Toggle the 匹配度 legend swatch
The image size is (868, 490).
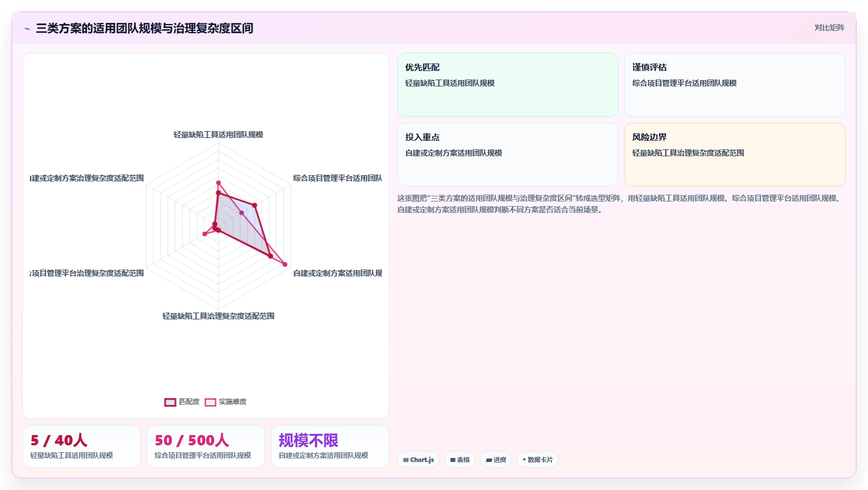coord(170,402)
